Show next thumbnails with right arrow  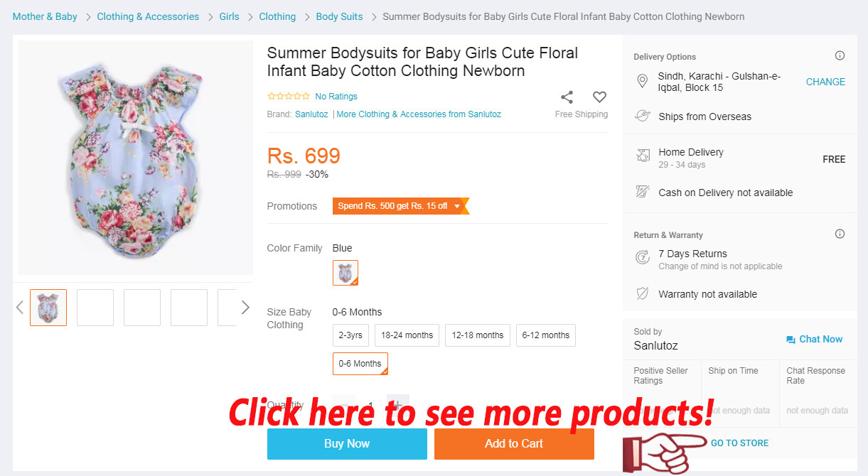coord(245,308)
